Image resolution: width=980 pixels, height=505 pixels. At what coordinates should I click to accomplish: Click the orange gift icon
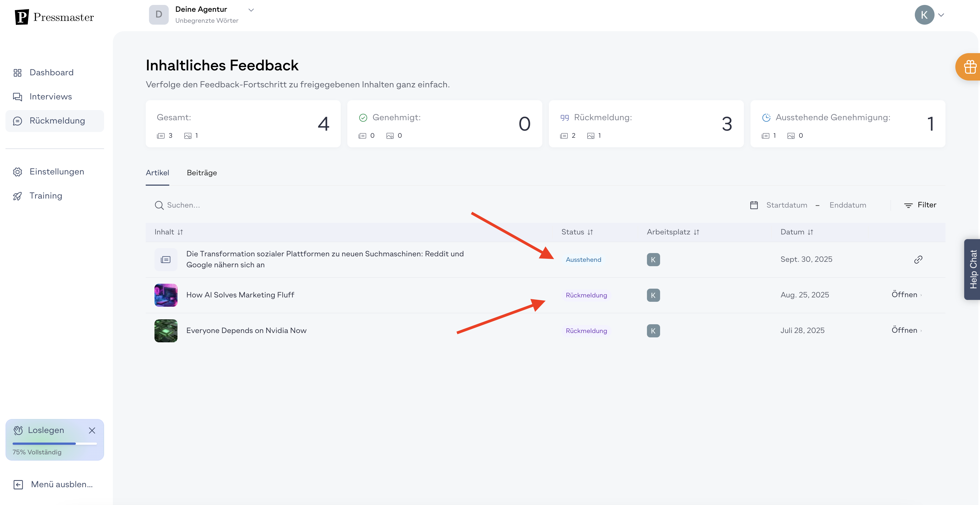click(x=969, y=67)
